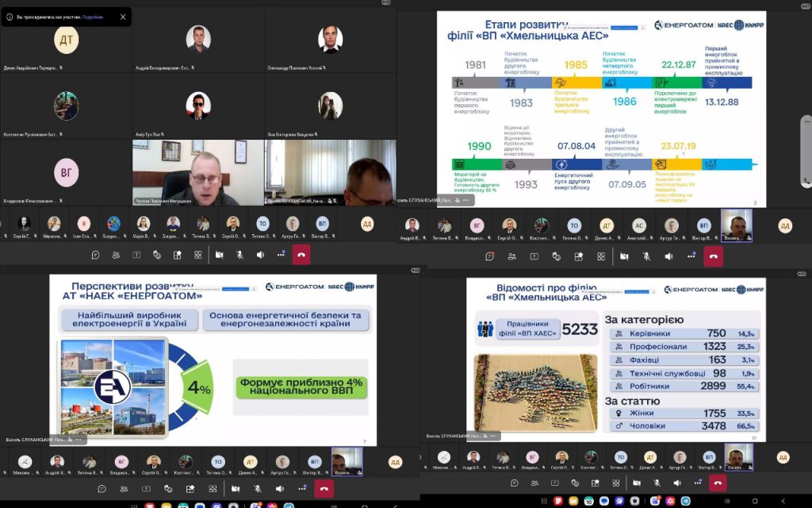Tap Android home button in bottom-right bar
This screenshot has width=812, height=508.
point(755,502)
